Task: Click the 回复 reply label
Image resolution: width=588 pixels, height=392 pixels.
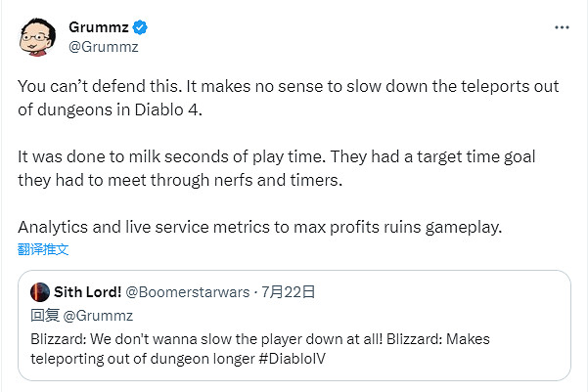Action: pos(46,316)
